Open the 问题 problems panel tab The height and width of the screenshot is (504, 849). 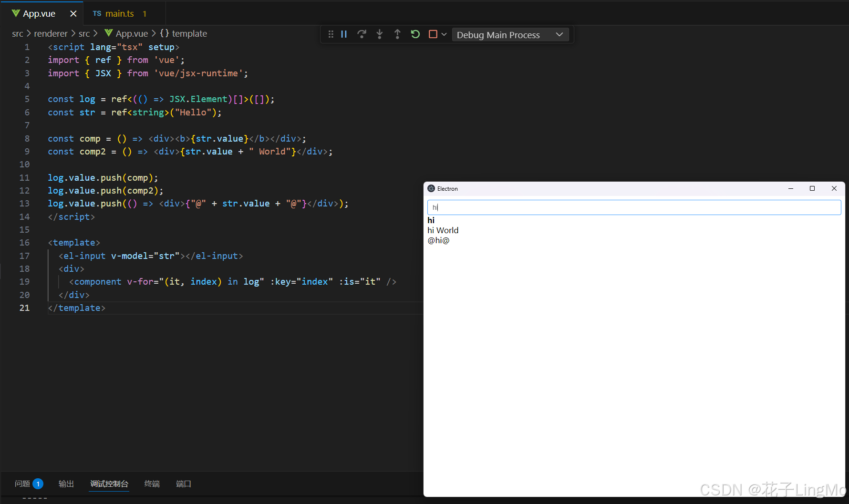click(x=22, y=484)
